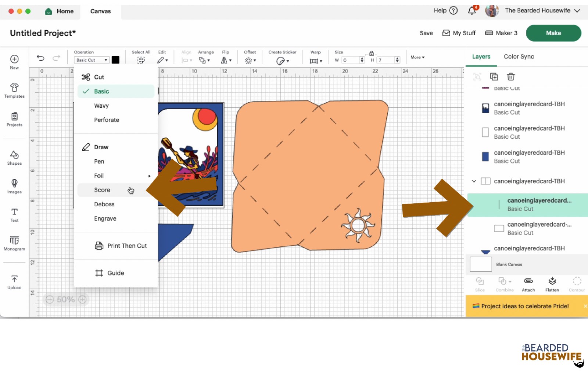
Task: Choose Basic cut option
Action: (116, 91)
